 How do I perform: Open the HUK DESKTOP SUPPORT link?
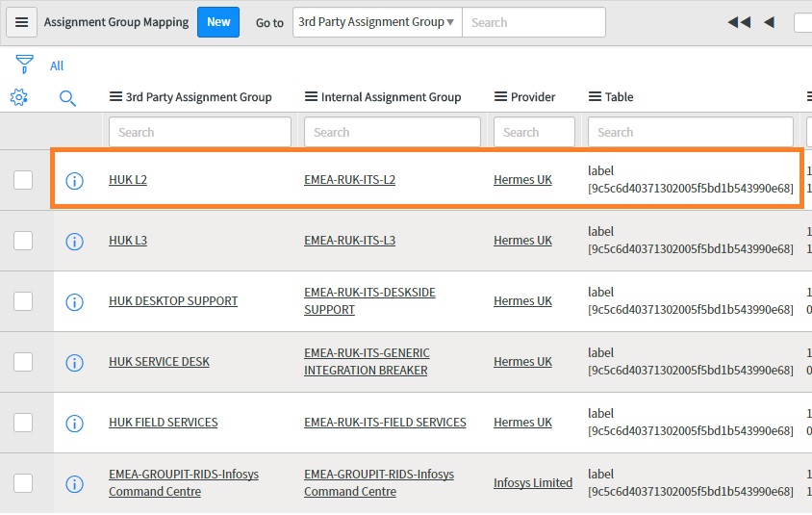[x=173, y=301]
